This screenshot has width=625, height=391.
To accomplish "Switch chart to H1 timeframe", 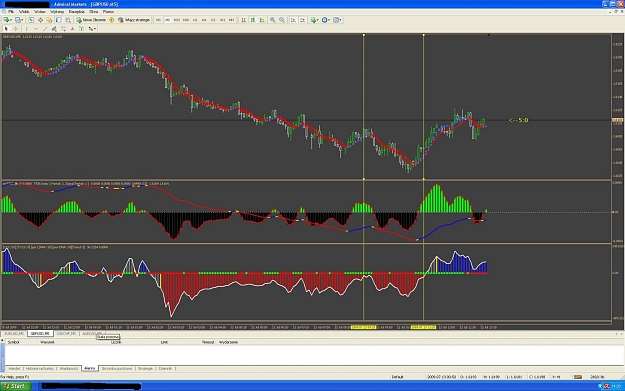I will [x=195, y=20].
